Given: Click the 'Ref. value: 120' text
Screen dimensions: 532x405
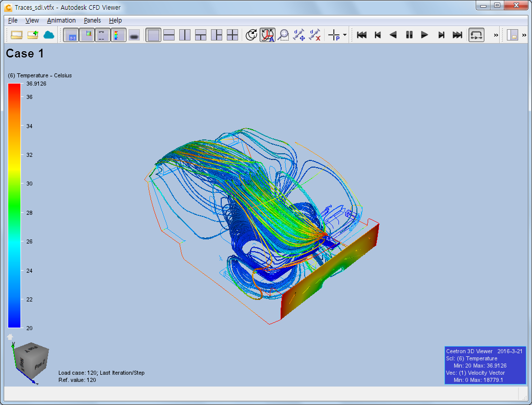Looking at the screenshot, I should click(77, 380).
